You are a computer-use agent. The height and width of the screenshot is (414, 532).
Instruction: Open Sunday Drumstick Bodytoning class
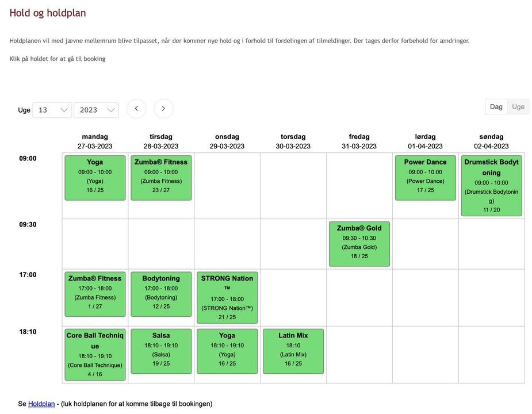coord(491,186)
